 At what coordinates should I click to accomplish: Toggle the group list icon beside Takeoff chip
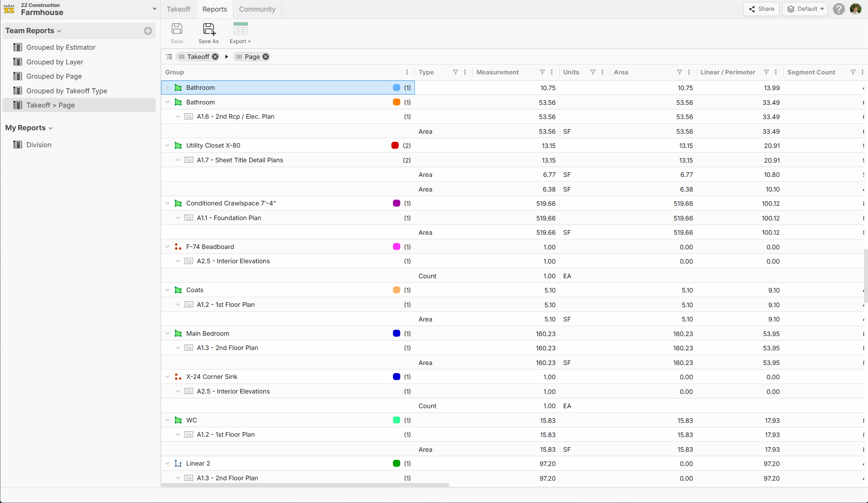click(x=169, y=57)
